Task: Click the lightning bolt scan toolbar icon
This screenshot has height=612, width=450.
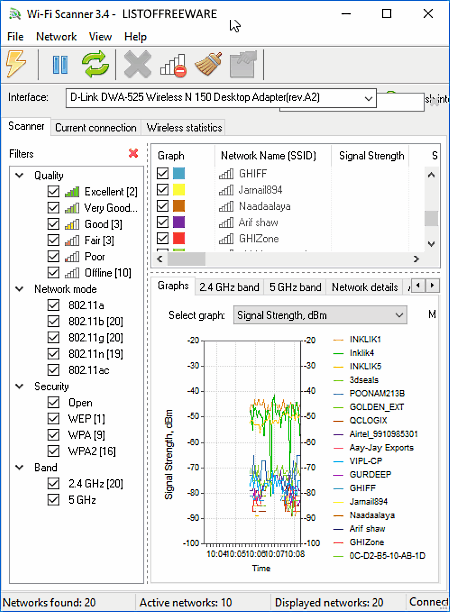Action: coord(16,64)
